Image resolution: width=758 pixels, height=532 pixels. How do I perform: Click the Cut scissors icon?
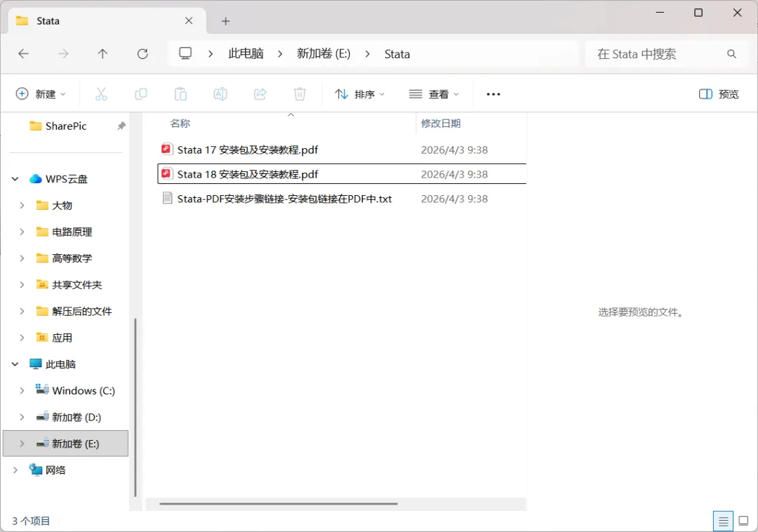tap(101, 94)
